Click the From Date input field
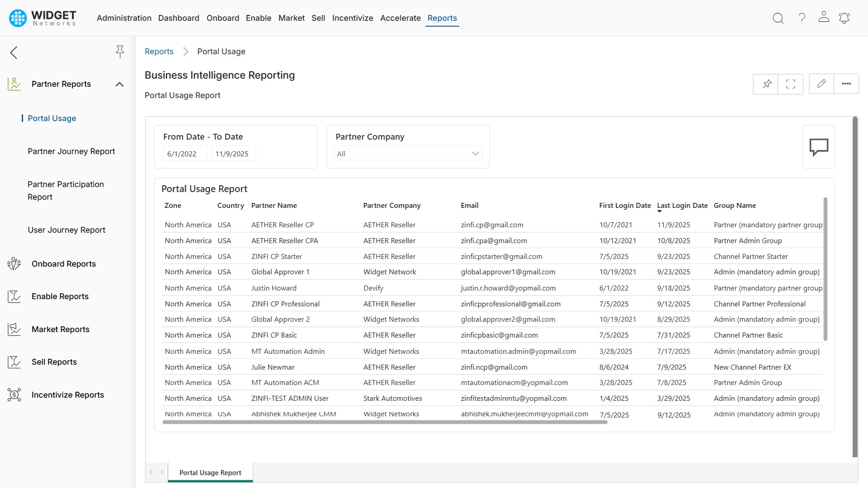The width and height of the screenshot is (868, 488). coord(185,153)
